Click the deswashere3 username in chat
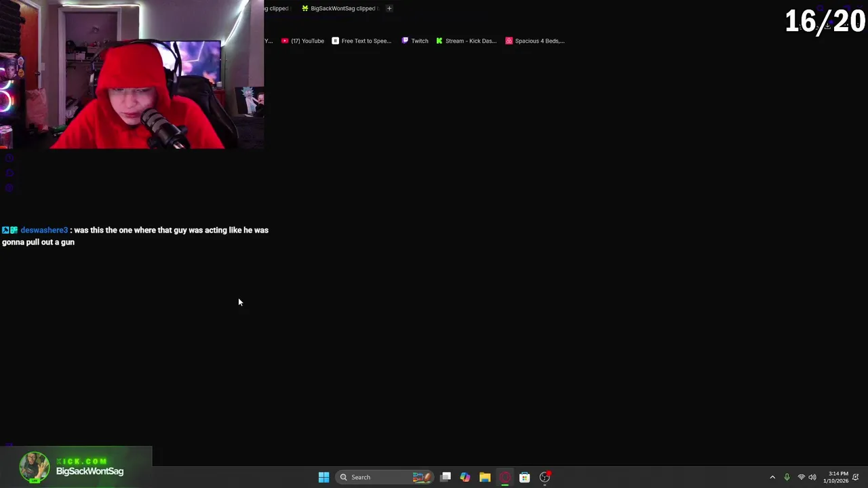The height and width of the screenshot is (488, 868). [44, 230]
